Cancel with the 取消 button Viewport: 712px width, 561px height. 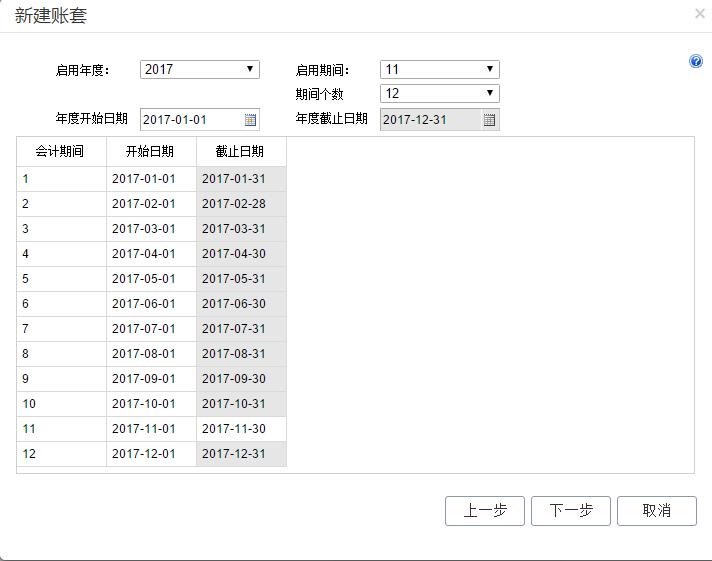[x=657, y=511]
